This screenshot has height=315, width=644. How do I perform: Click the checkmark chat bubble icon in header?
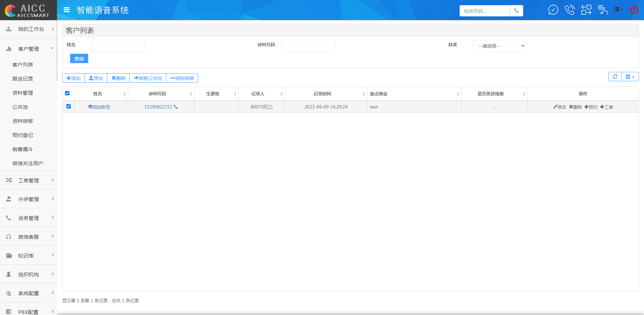click(553, 10)
